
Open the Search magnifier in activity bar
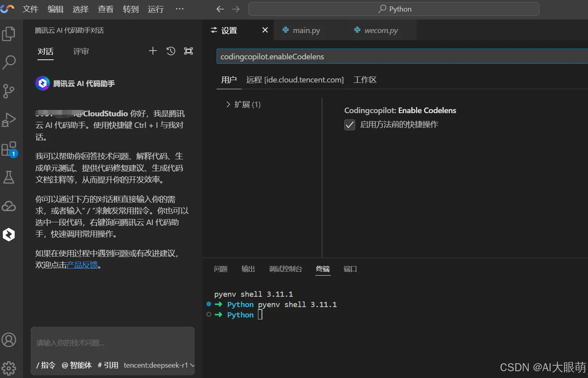pyautogui.click(x=9, y=63)
